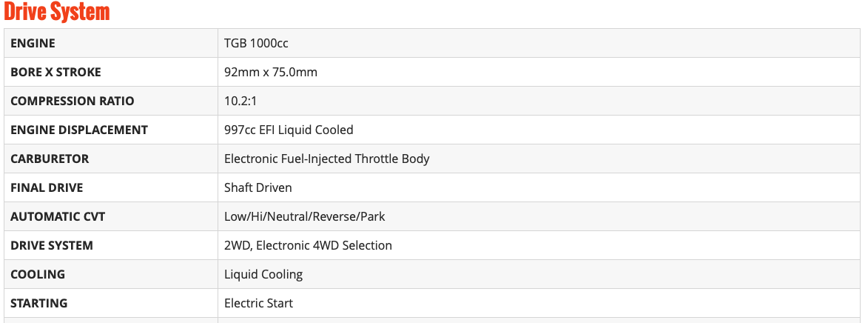This screenshot has width=868, height=323.
Task: Select the CARBURETOR row label
Action: [x=50, y=159]
